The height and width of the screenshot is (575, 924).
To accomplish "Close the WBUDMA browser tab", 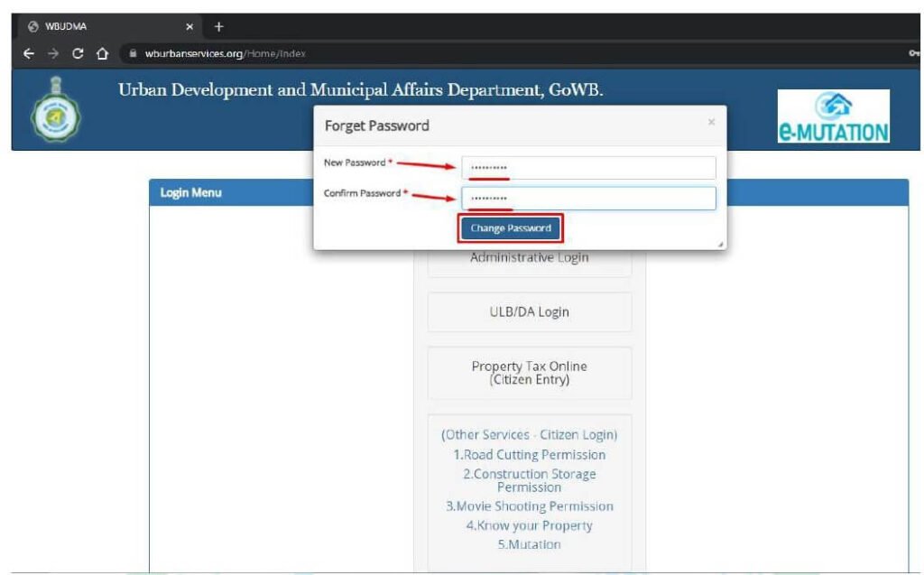I will click(x=189, y=26).
